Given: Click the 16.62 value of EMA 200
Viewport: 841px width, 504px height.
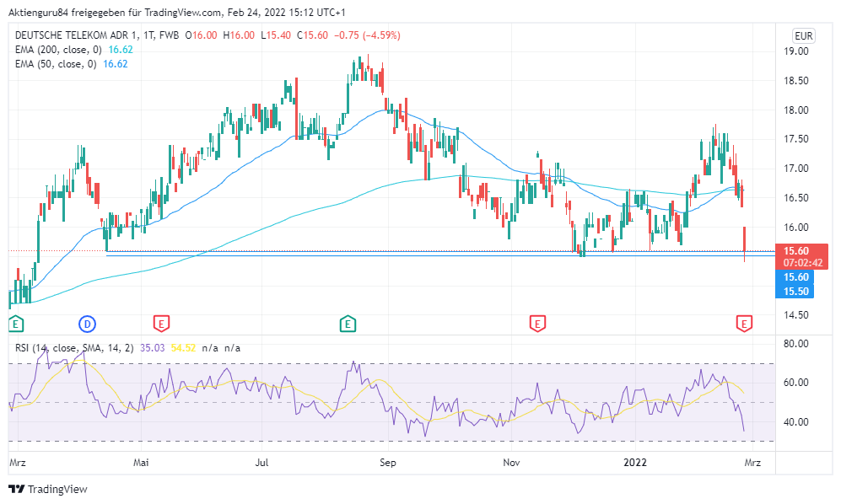Looking at the screenshot, I should pos(121,50).
